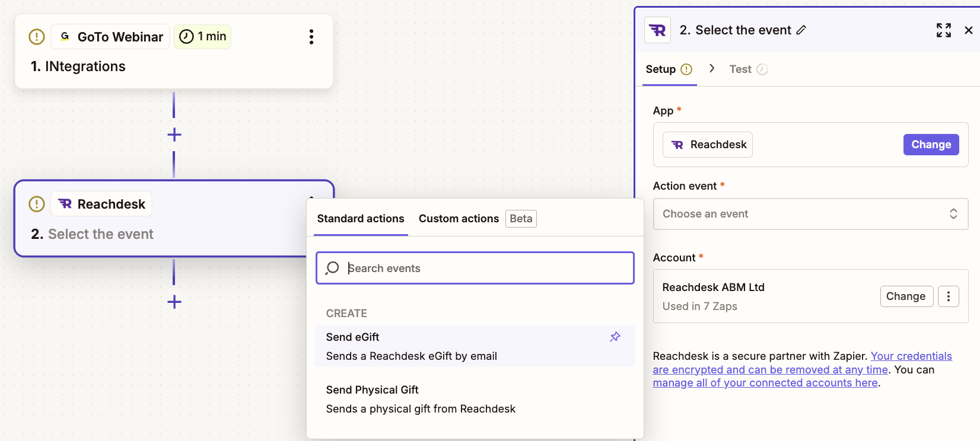Image resolution: width=980 pixels, height=441 pixels.
Task: Click Reachdesk logo in panel header
Action: pos(657,30)
